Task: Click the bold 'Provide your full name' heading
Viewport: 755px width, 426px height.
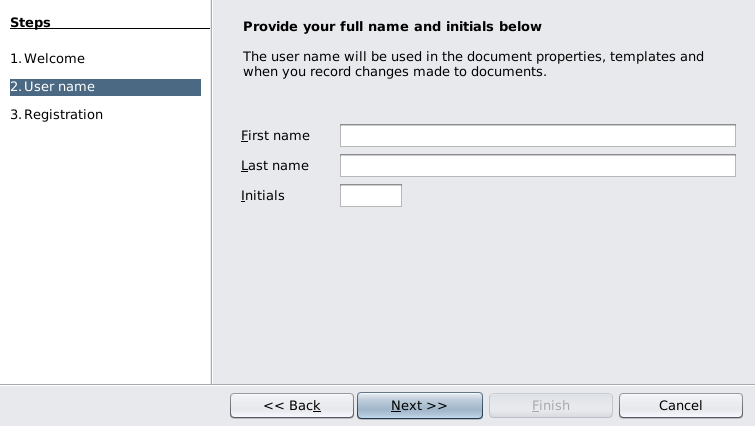Action: (x=392, y=27)
